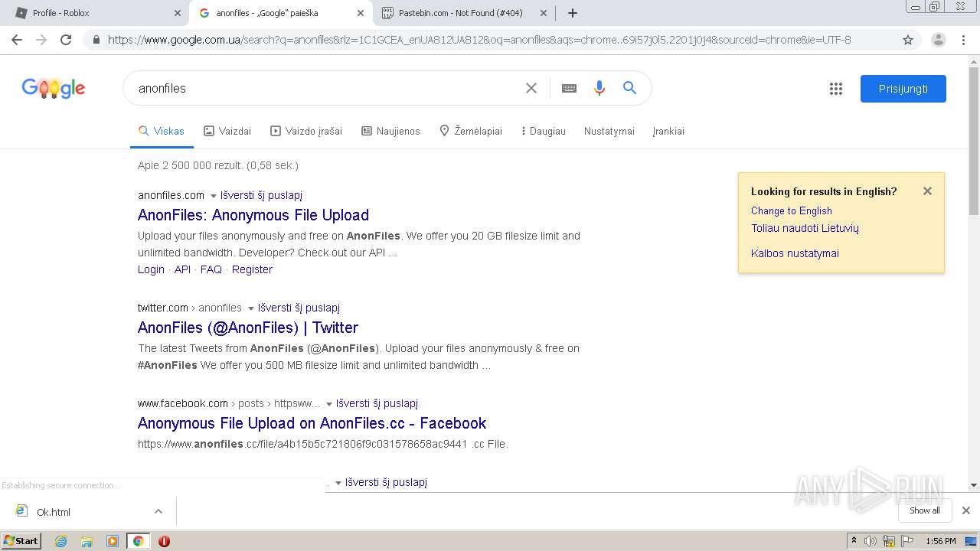Translate the twitter.com result via Išversti link
Image resolution: width=980 pixels, height=551 pixels.
[299, 308]
